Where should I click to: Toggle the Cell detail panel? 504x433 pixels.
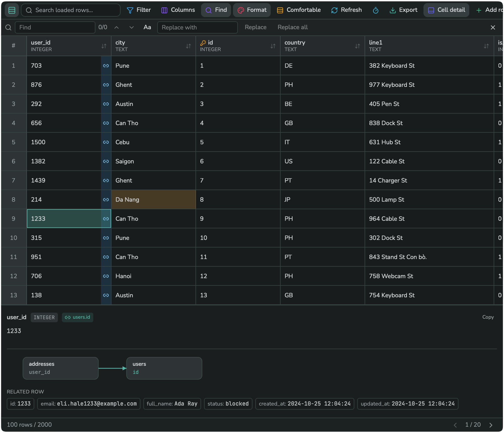click(446, 10)
